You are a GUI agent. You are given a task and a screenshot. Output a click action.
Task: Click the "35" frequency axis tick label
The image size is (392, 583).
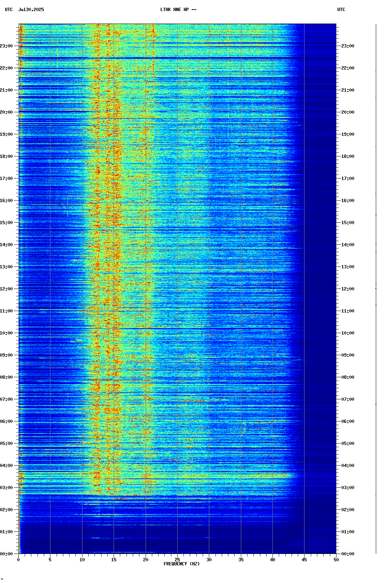pos(241,560)
